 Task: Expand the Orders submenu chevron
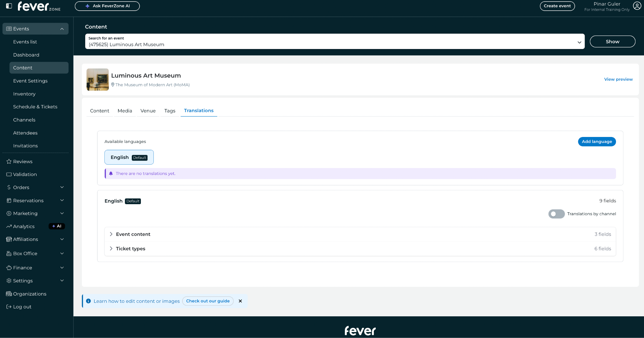click(62, 187)
